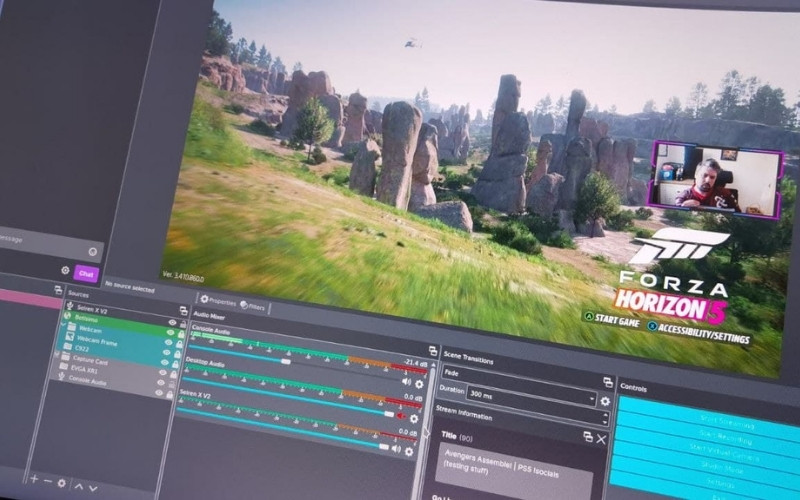
Task: Close the Stream Information title panel
Action: point(601,438)
